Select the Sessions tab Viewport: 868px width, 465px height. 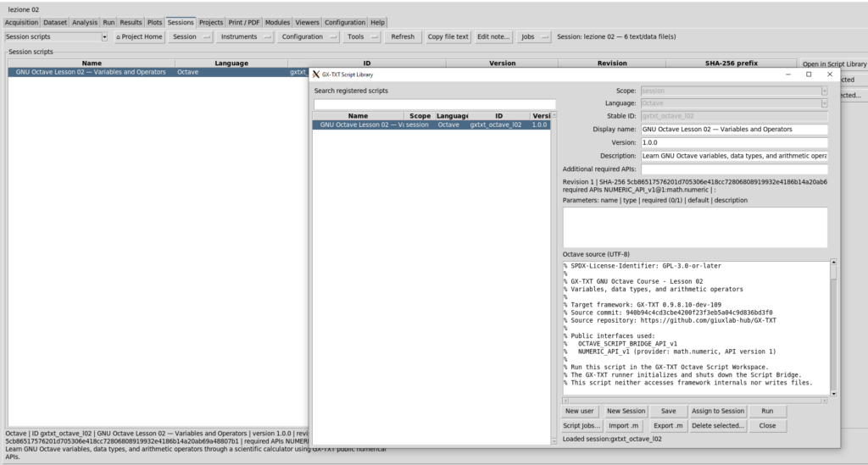point(181,23)
